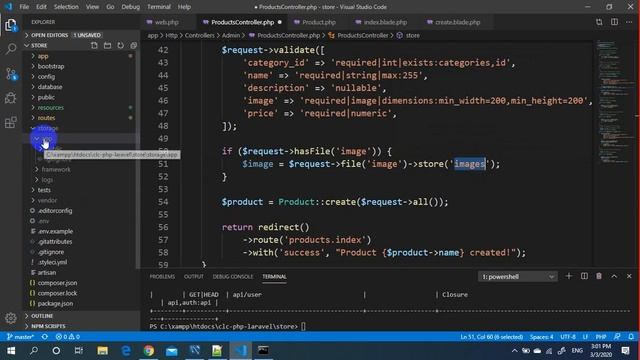Show the DEBUG CONSOLE panel tab

coord(233,277)
